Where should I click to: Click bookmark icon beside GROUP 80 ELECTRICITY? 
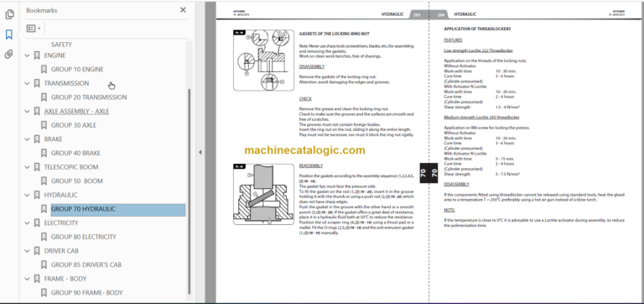44,237
